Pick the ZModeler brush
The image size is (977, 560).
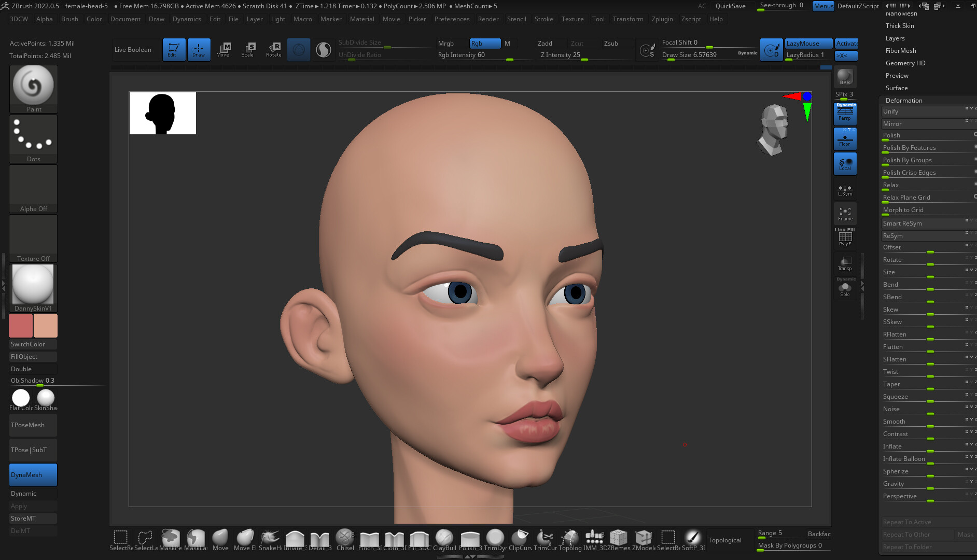644,538
